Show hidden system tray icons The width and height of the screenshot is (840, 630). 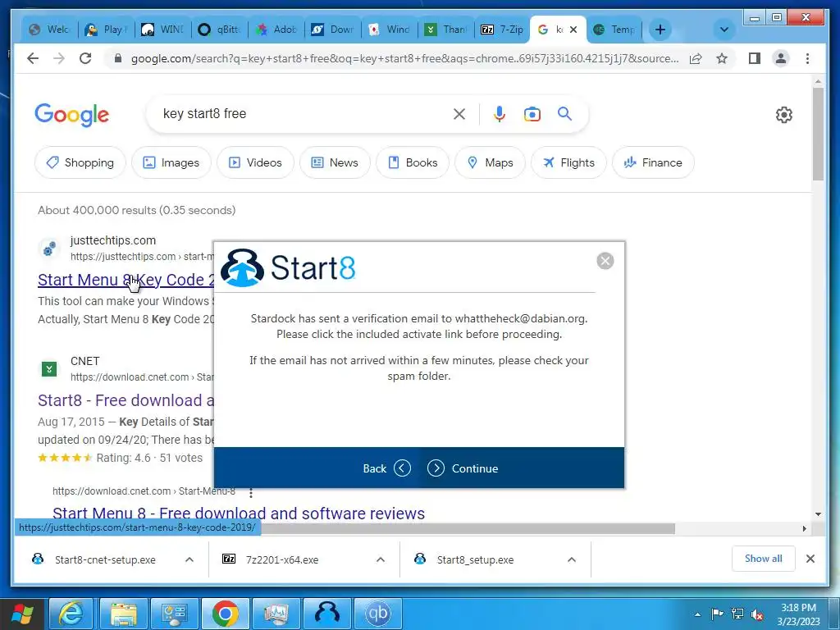[697, 615]
